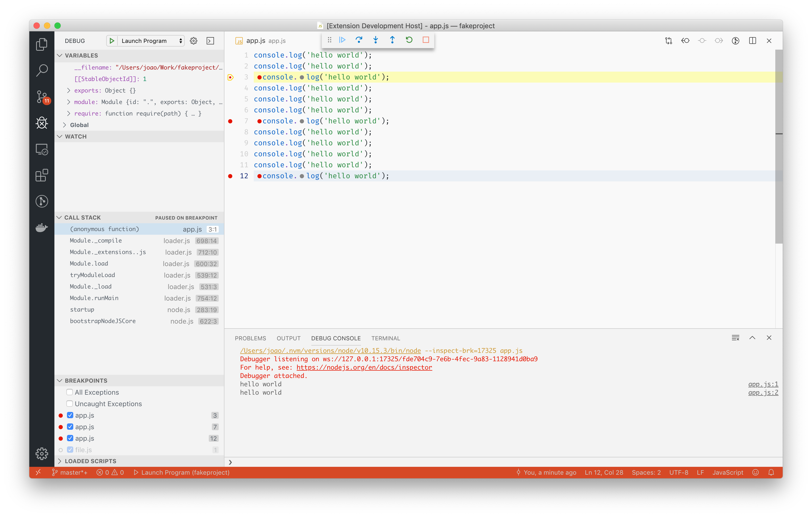812x517 pixels.
Task: Click Step Into in the debug toolbar
Action: click(375, 40)
